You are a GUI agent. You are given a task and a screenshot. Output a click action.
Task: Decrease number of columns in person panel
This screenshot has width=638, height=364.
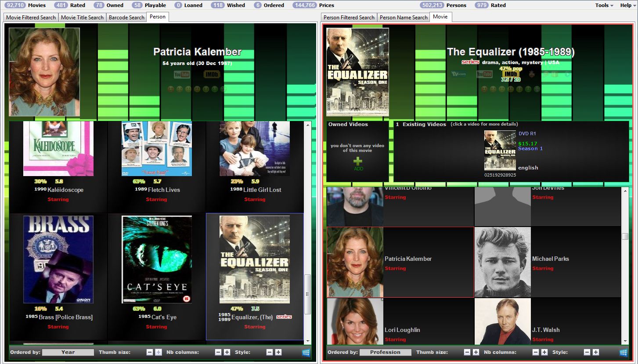click(x=218, y=352)
